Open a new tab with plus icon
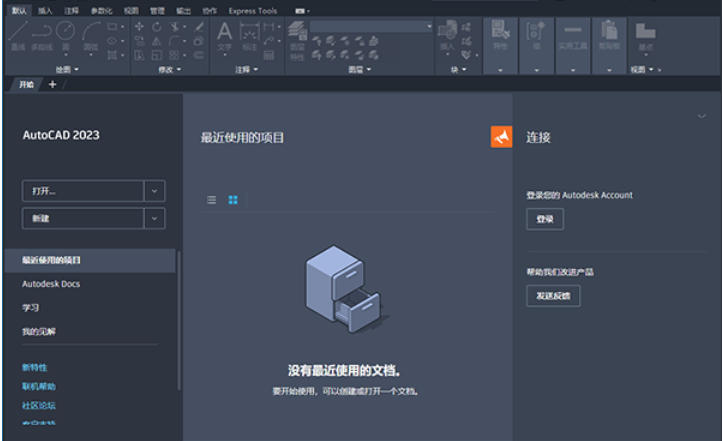The height and width of the screenshot is (441, 723). [x=52, y=85]
